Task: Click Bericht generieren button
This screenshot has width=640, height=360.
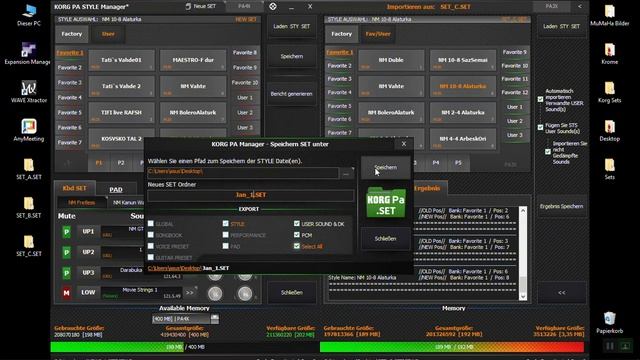Action: 291,94
